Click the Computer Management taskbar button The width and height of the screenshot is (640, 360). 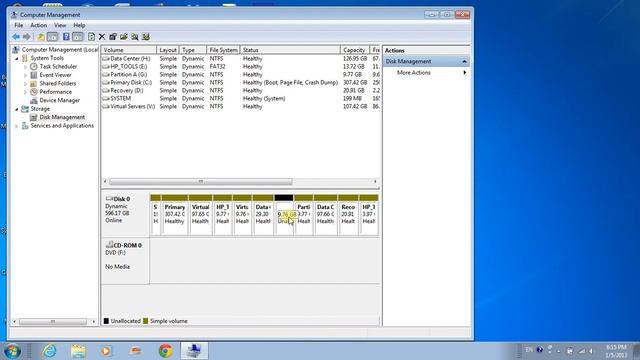pyautogui.click(x=194, y=351)
